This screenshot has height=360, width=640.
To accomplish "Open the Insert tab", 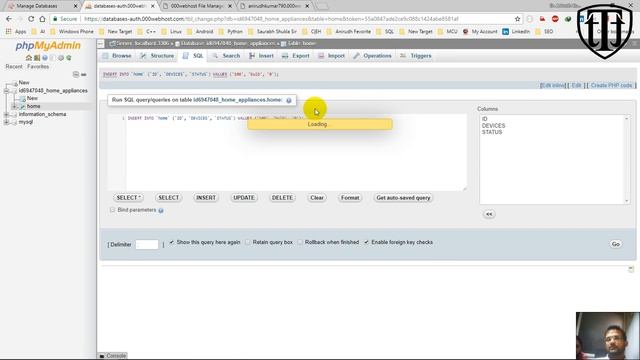I will (262, 56).
